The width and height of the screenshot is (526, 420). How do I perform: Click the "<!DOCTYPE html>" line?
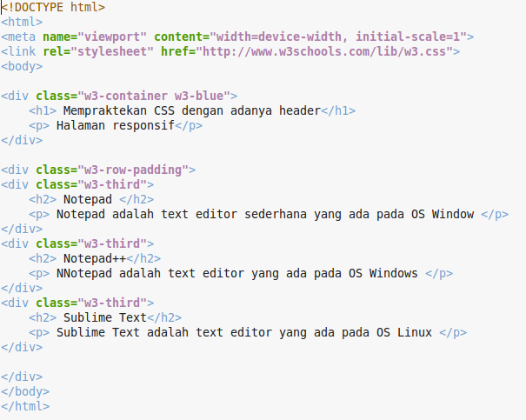(53, 7)
